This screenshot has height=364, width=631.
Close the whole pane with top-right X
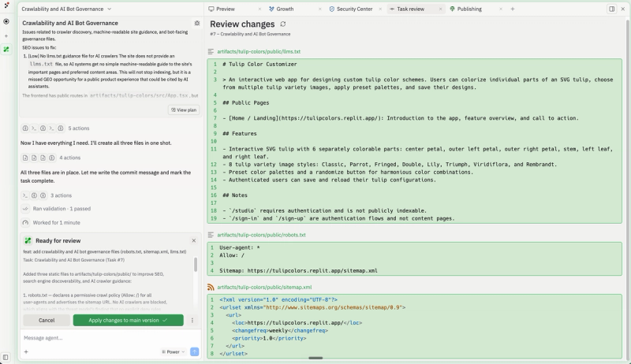tap(623, 9)
